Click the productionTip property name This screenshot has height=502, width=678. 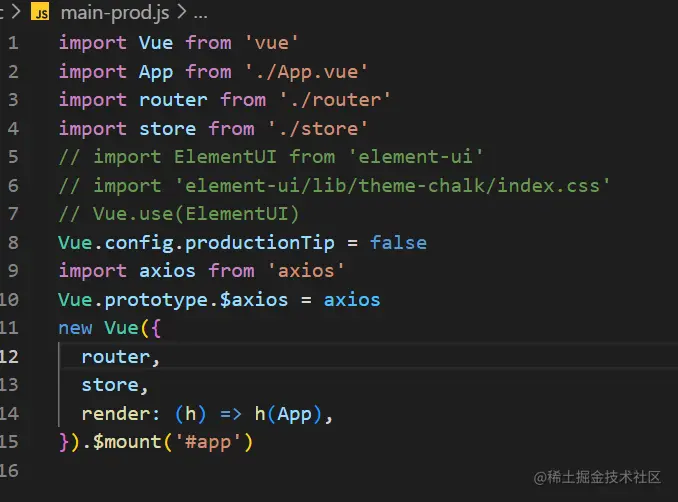click(x=259, y=243)
